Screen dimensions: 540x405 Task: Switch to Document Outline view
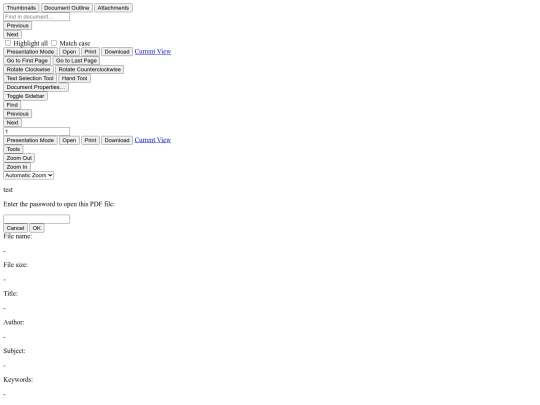tap(66, 8)
